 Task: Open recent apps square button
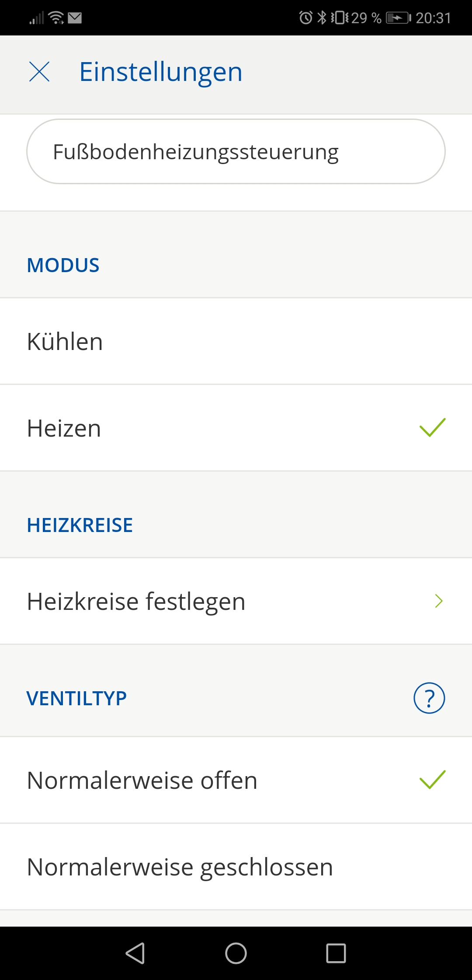(x=336, y=953)
